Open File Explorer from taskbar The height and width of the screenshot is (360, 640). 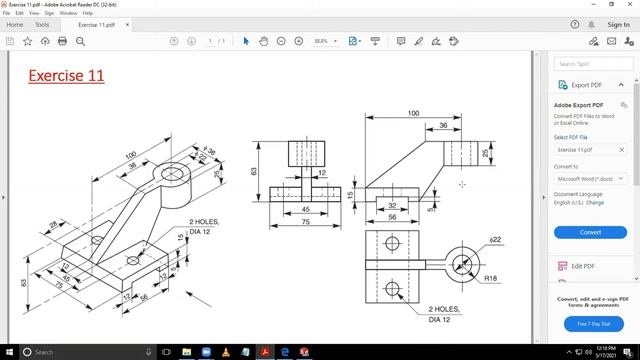[x=187, y=352]
